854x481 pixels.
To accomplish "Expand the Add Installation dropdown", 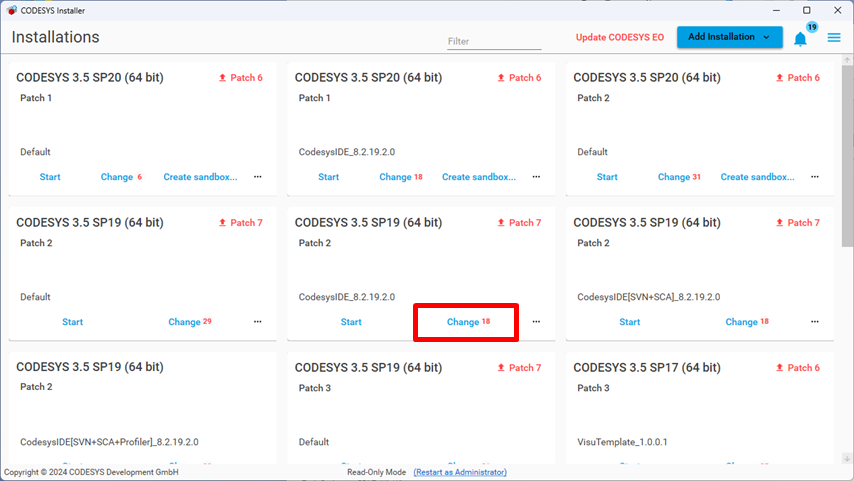I will (x=729, y=37).
